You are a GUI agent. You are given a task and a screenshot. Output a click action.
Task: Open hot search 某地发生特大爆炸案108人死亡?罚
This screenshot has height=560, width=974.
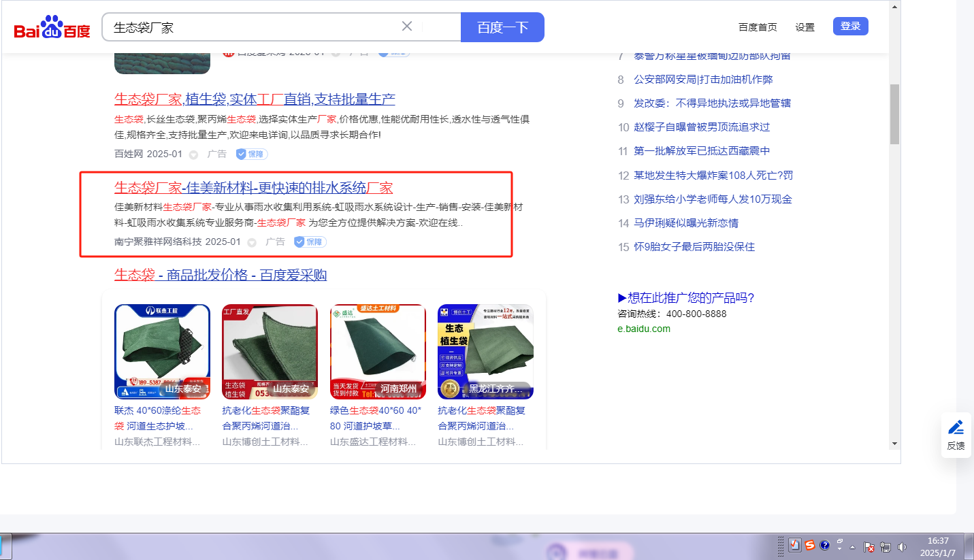pos(713,176)
